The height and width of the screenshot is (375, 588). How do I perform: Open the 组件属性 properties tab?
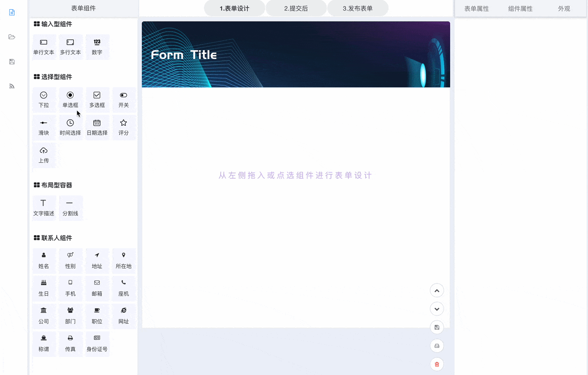(x=520, y=8)
